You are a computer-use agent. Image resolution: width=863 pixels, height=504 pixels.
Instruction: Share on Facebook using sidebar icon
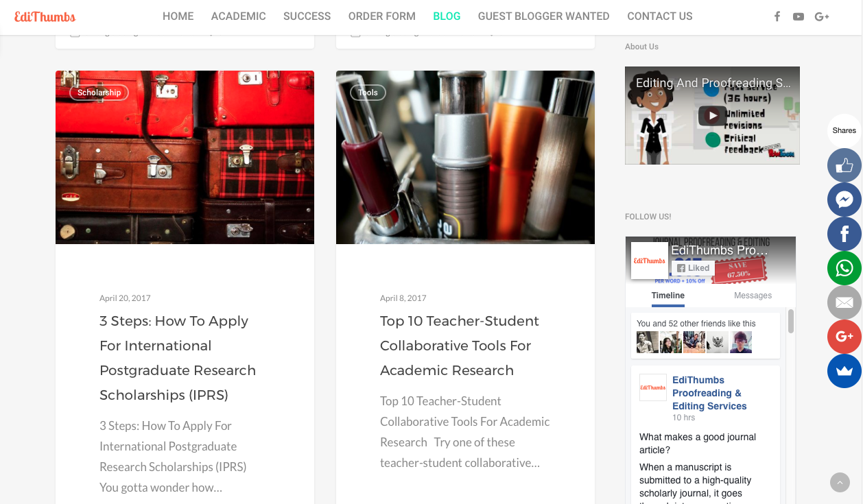pyautogui.click(x=844, y=234)
